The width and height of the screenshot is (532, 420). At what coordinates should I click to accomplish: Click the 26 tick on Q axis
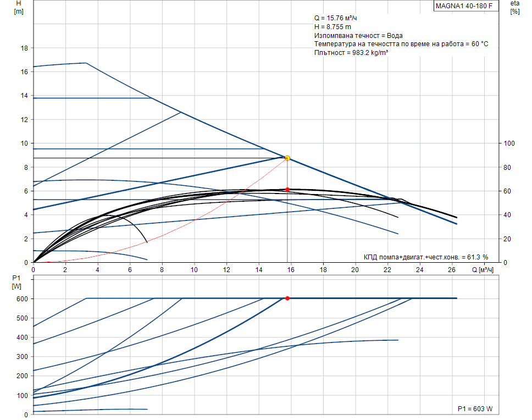pos(452,270)
